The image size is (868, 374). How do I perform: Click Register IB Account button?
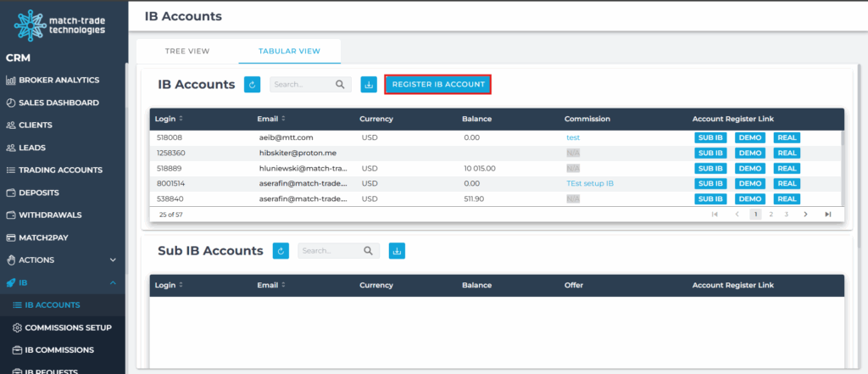(x=437, y=85)
